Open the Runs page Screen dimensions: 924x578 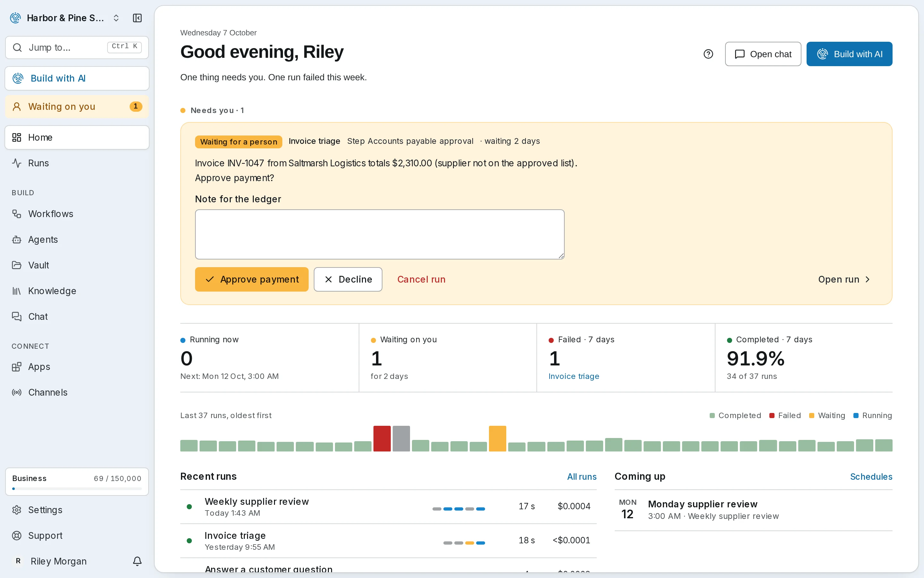point(77,163)
